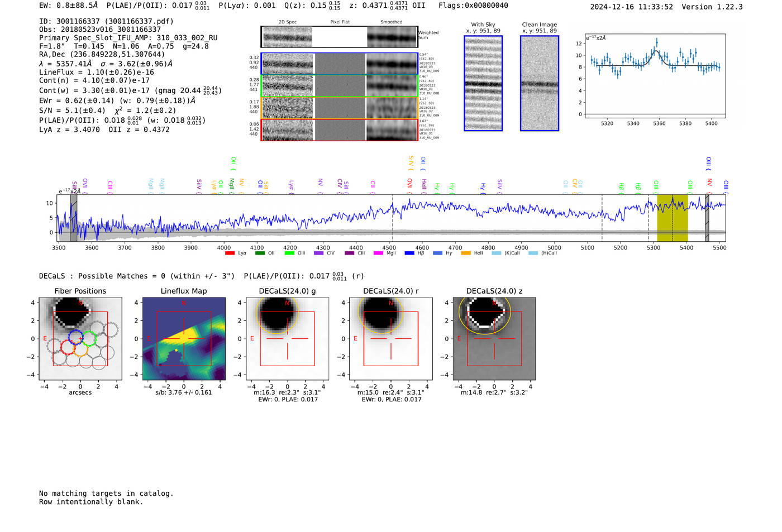Click the green dashed fiber circle
The image size is (782, 532).
pyautogui.click(x=89, y=338)
